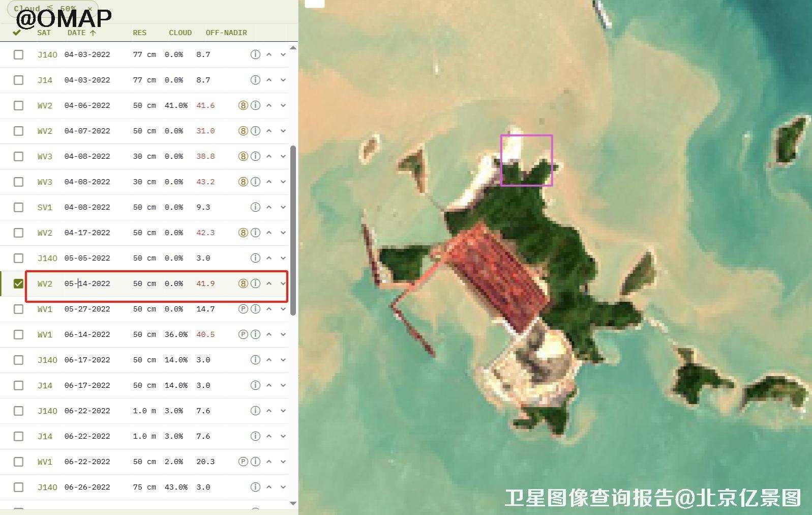Sort by OFF-NADIR column header

click(x=226, y=33)
